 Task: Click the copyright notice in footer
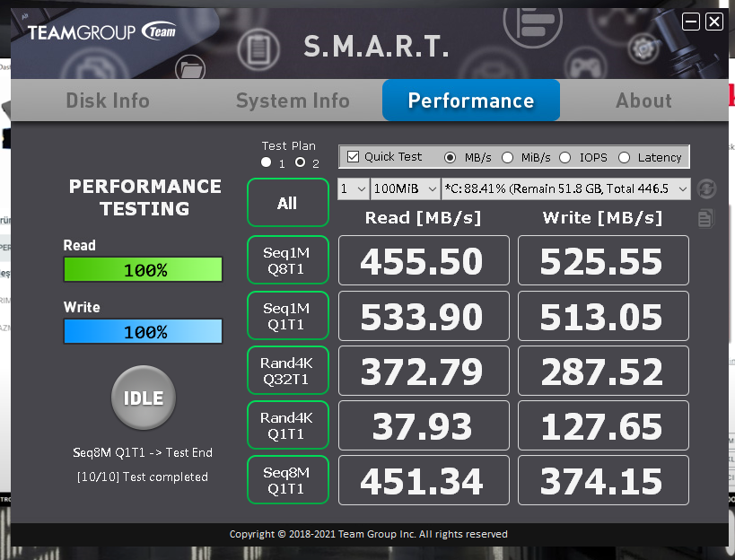coord(369,534)
